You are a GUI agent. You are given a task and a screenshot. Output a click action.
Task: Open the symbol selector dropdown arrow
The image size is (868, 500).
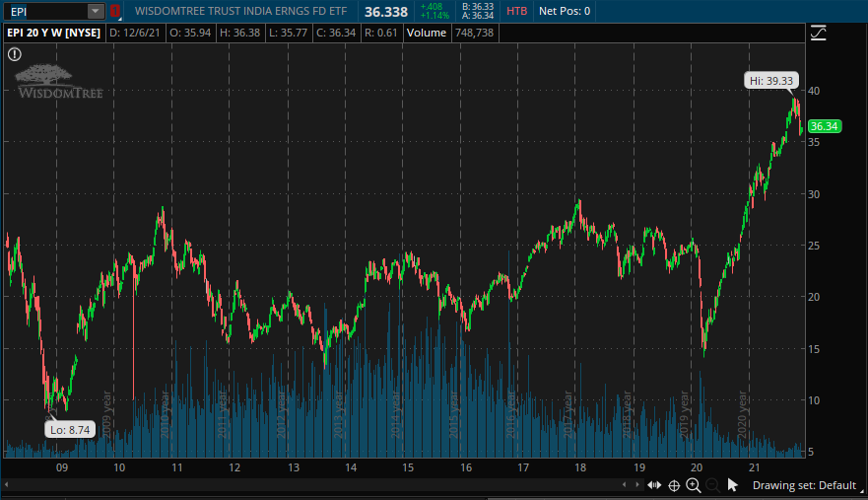(96, 11)
